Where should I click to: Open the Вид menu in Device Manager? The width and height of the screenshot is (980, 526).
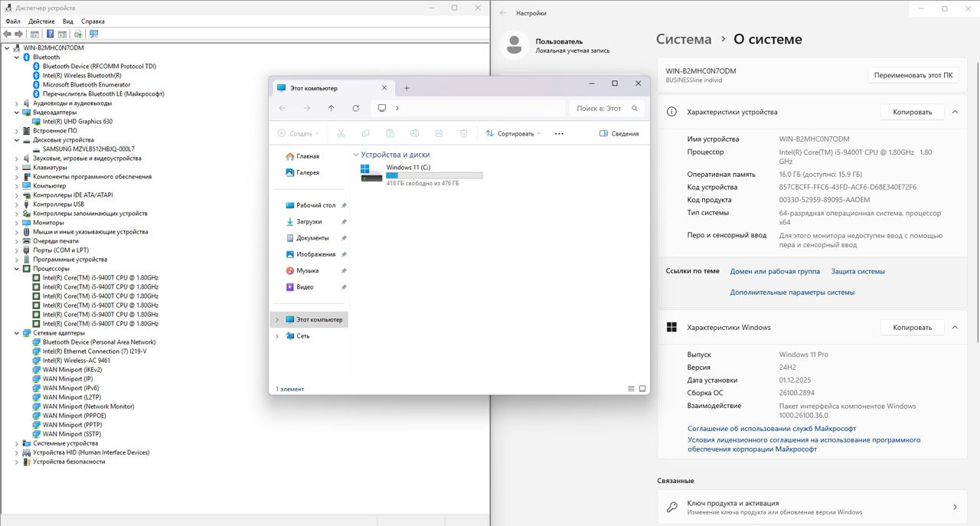[x=68, y=21]
